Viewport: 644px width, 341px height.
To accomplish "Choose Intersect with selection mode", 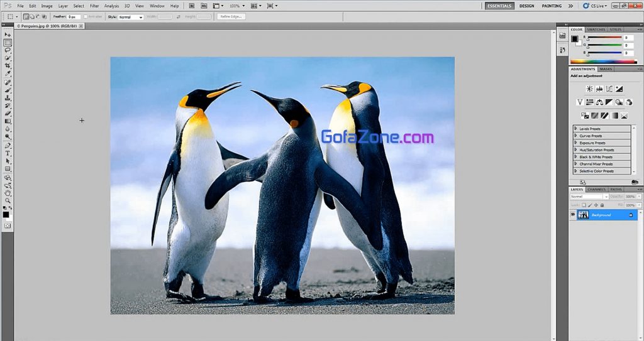I will (43, 17).
